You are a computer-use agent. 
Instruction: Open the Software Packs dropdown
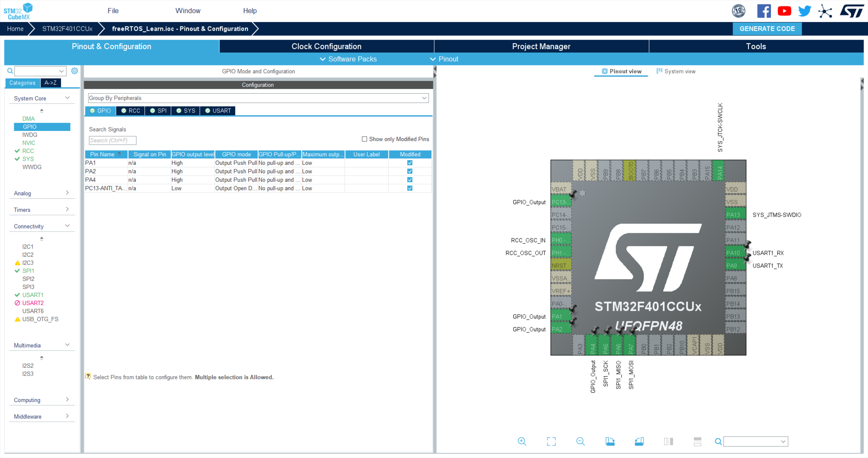(348, 59)
